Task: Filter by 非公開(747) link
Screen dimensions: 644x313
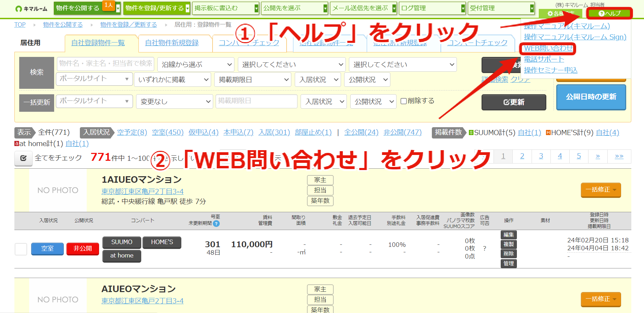Action: (402, 132)
